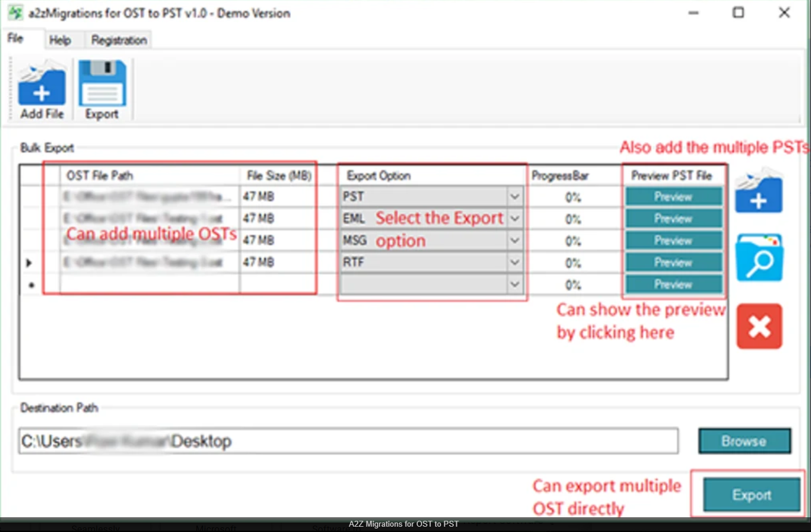Click the folder search magnifier icon
The height and width of the screenshot is (532, 811).
[x=760, y=257]
